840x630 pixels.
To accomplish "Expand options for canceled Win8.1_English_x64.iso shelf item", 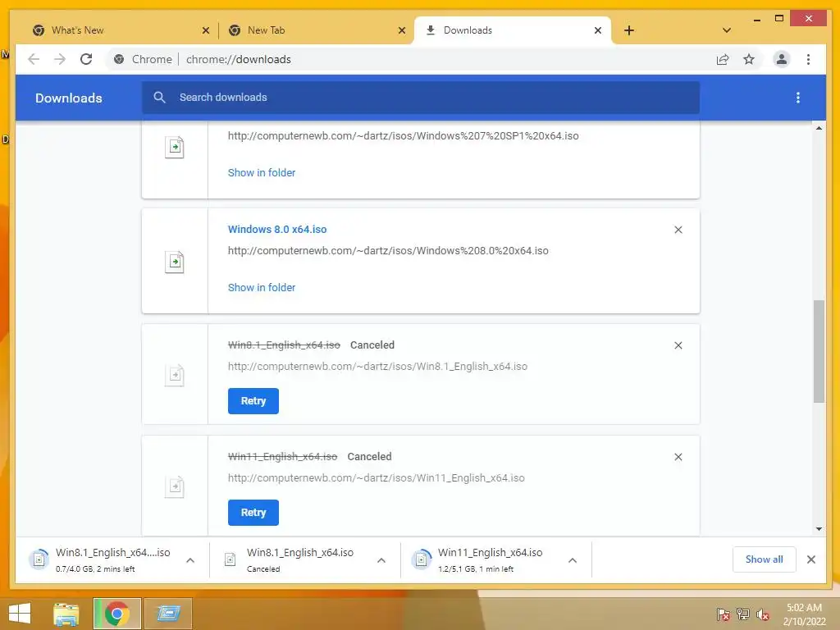I will 381,560.
